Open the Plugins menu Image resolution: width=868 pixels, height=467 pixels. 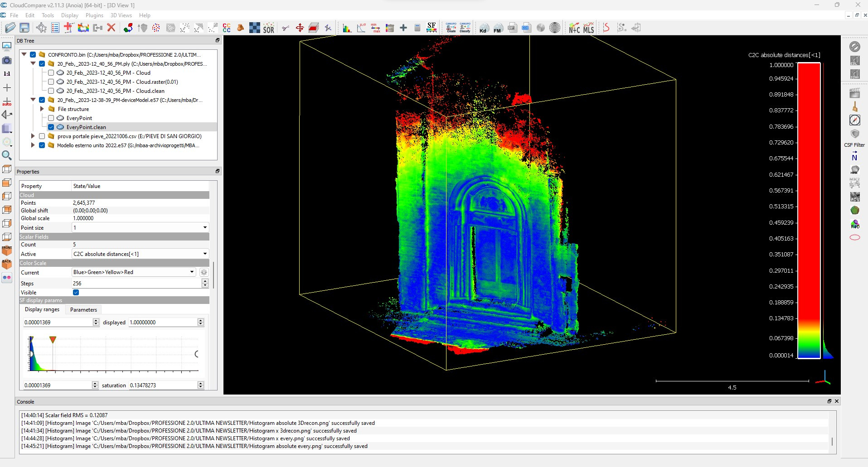coord(94,15)
